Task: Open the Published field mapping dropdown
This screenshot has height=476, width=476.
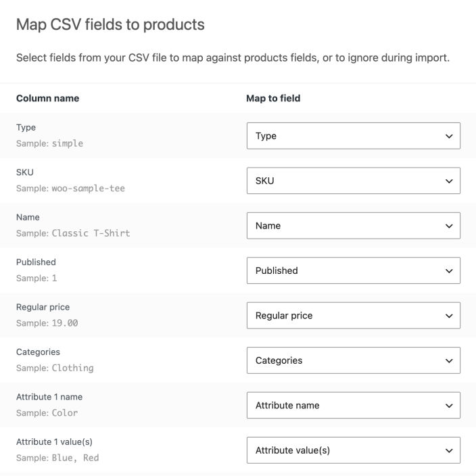Action: [x=354, y=270]
